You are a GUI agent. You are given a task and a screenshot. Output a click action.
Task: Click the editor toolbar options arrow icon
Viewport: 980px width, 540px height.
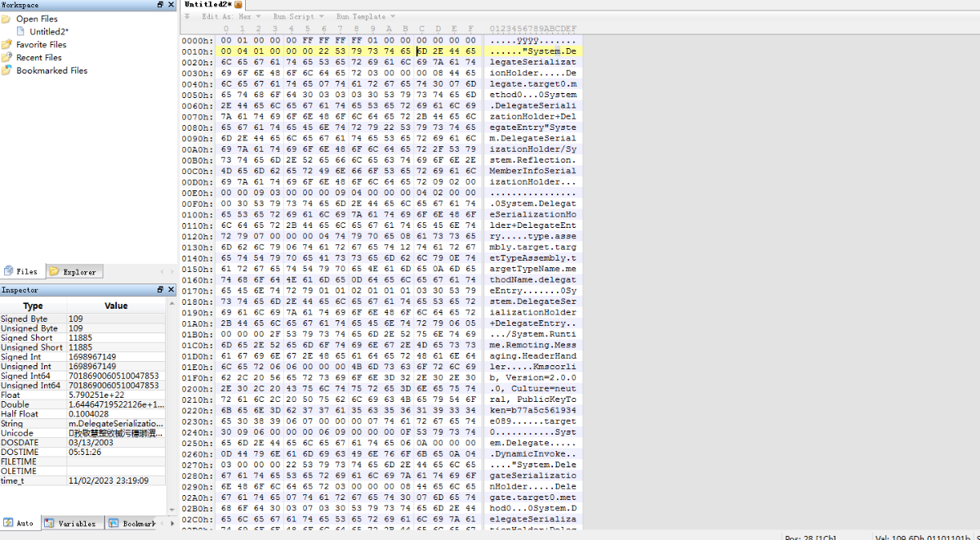tap(188, 16)
